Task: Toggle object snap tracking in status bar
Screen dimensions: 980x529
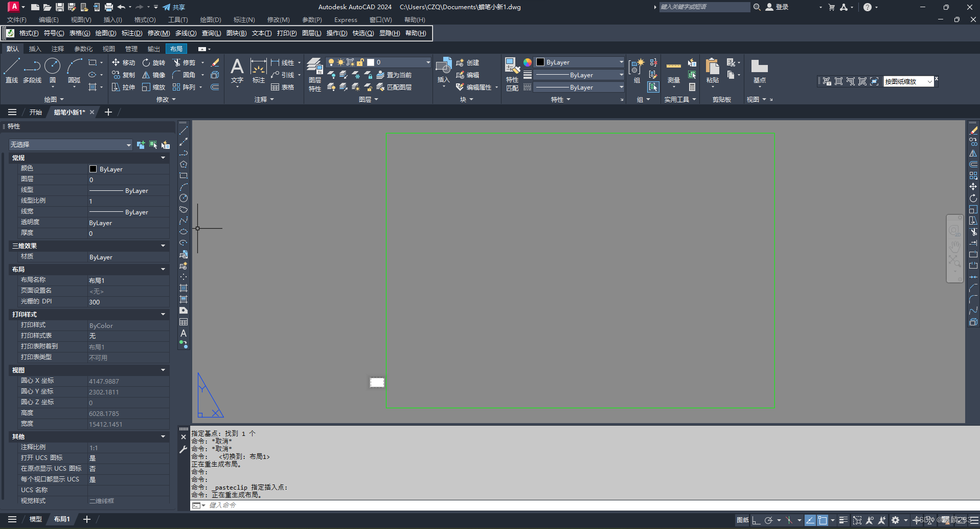Action: click(x=810, y=520)
